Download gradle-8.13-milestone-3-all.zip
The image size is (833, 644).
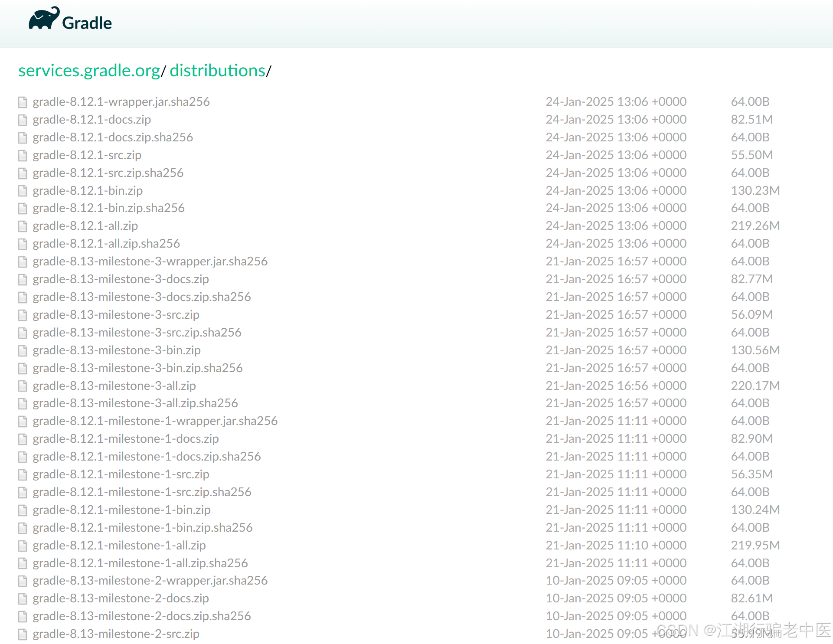(x=114, y=386)
